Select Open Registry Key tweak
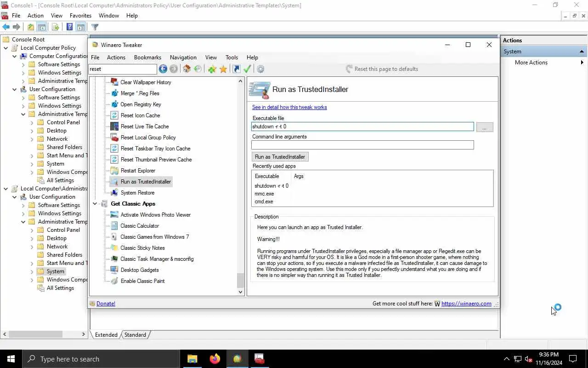 coord(141,104)
